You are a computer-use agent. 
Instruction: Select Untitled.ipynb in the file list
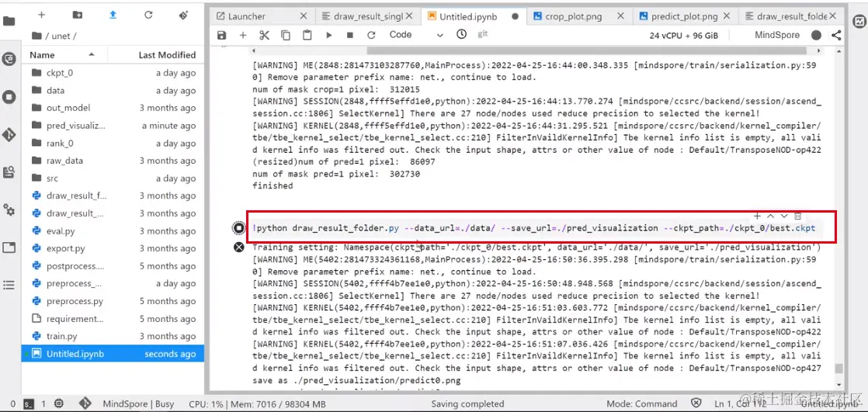click(113, 354)
